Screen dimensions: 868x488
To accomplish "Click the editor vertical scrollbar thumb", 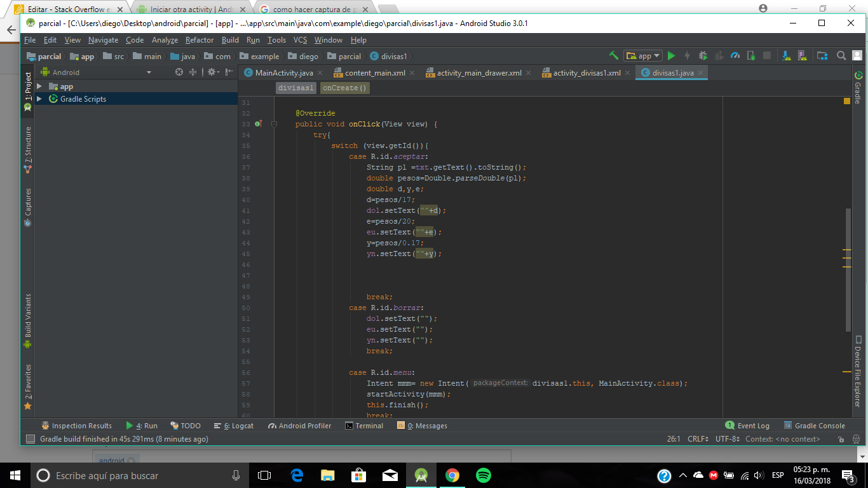I will click(848, 269).
